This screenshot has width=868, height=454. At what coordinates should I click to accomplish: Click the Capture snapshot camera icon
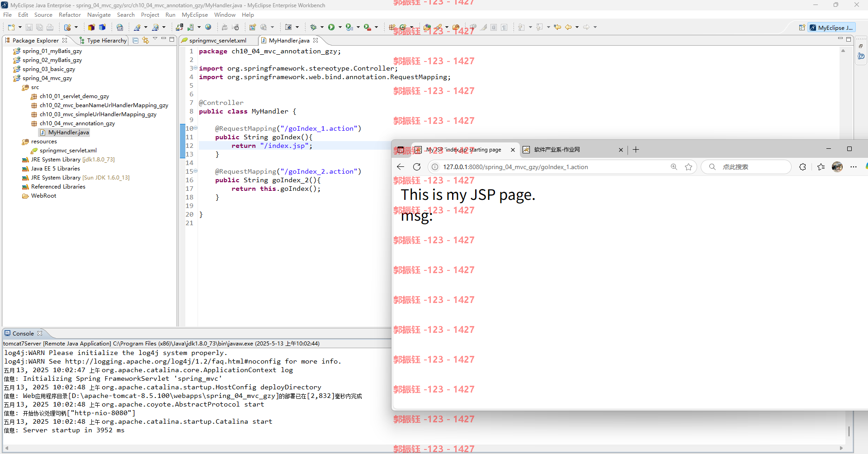click(x=288, y=27)
